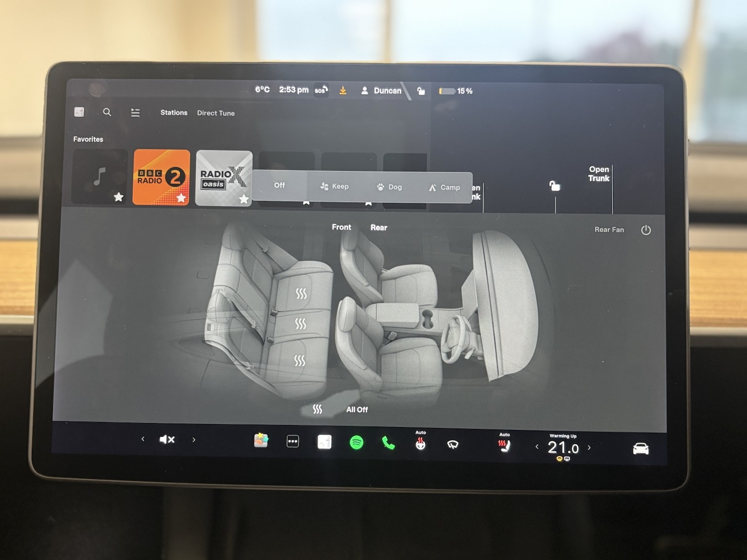Image resolution: width=747 pixels, height=560 pixels.
Task: Switch to the Direct Tune tab
Action: click(216, 113)
